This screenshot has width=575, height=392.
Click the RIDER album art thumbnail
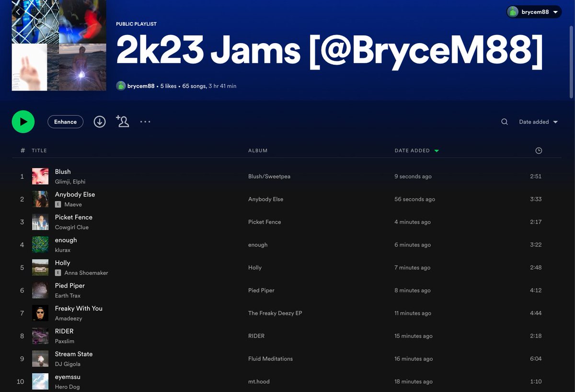click(x=40, y=336)
